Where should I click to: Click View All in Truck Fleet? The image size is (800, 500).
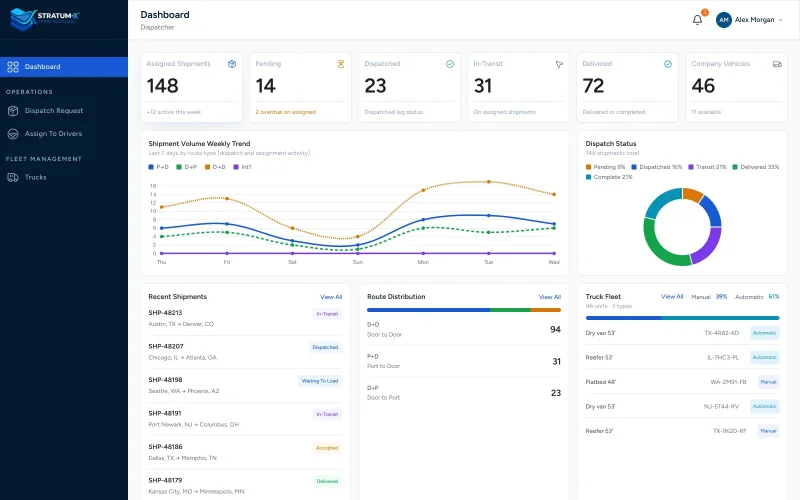point(672,296)
